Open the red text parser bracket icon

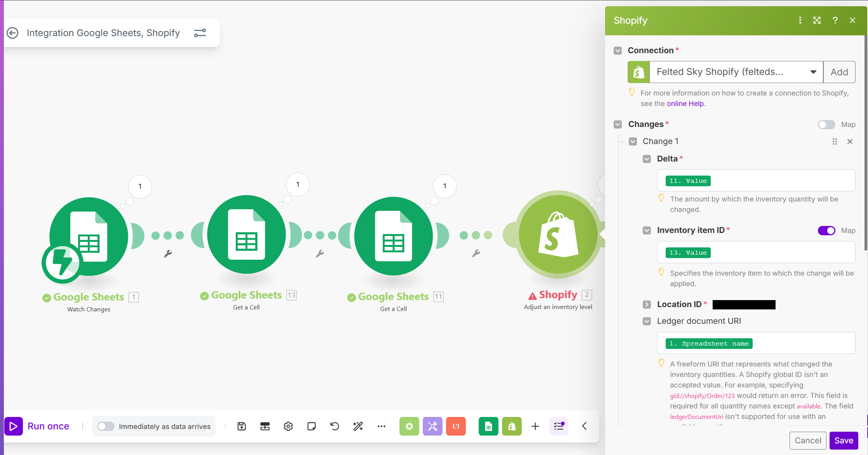tap(456, 426)
